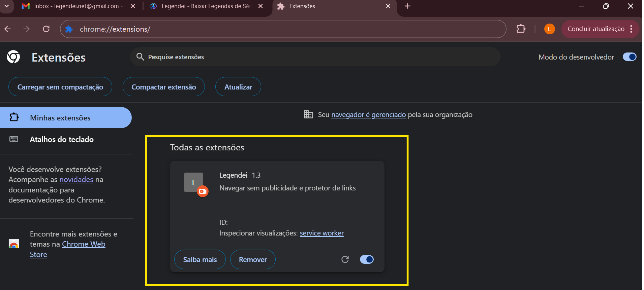Screen dimensions: 644x290
Task: Click the Pesquise extensões search field
Action: point(315,57)
